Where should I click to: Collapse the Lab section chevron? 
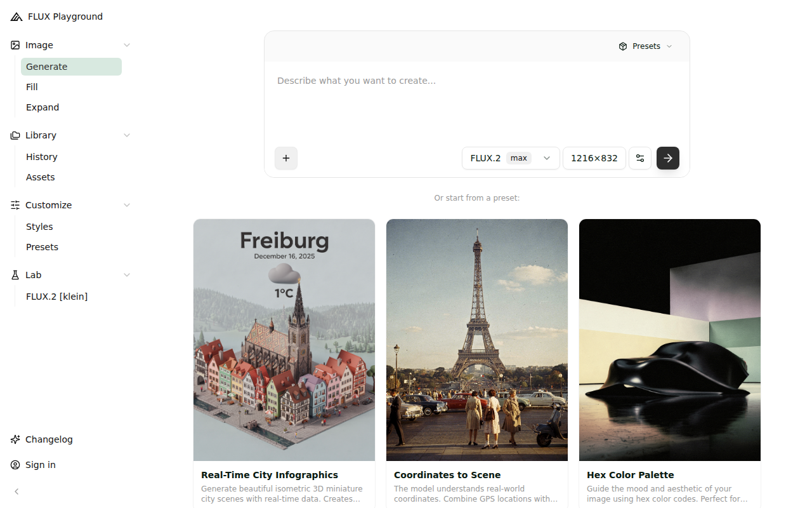coord(127,275)
